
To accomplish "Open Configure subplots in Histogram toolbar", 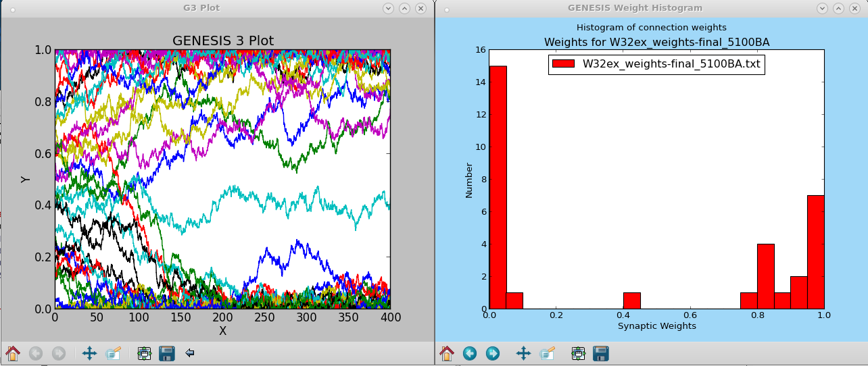I will (578, 353).
